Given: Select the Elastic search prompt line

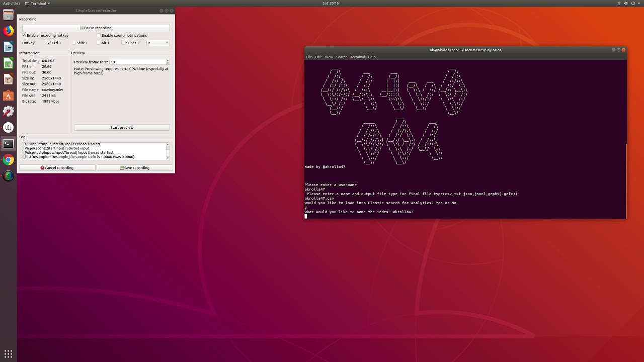Looking at the screenshot, I should pos(380,203).
